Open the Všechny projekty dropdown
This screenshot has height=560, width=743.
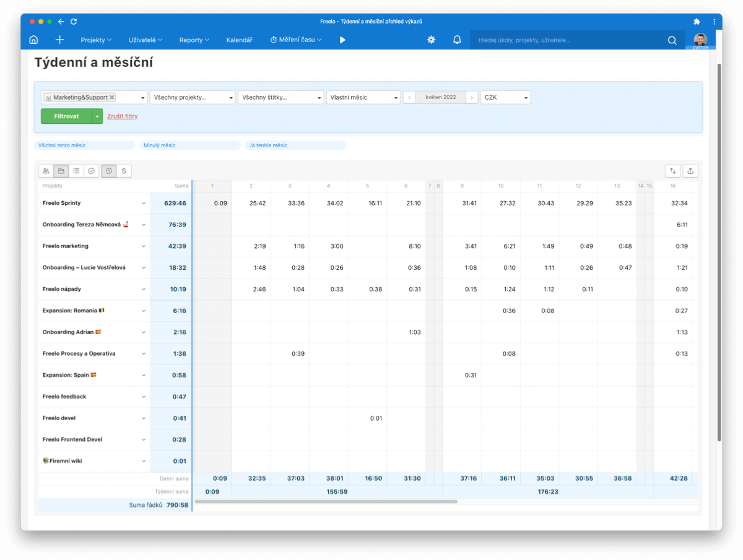[193, 97]
